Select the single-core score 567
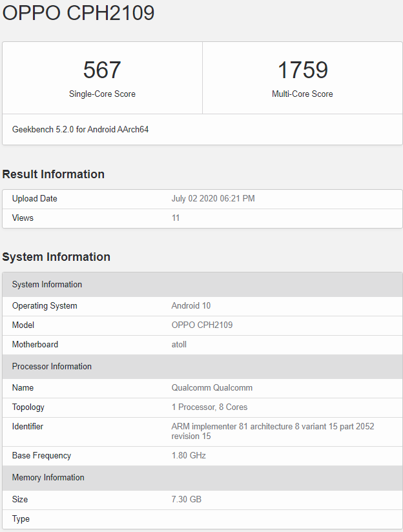The height and width of the screenshot is (532, 403). 102,70
